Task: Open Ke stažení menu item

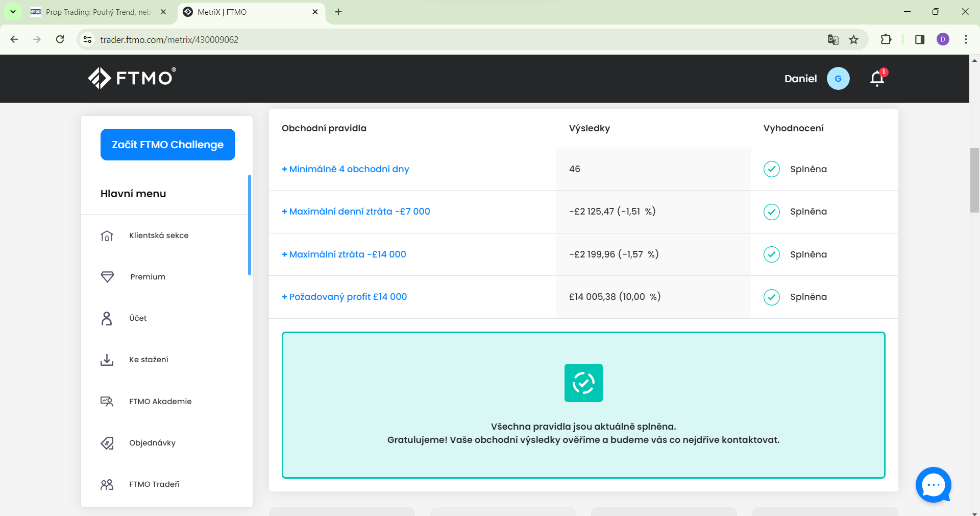Action: tap(149, 360)
